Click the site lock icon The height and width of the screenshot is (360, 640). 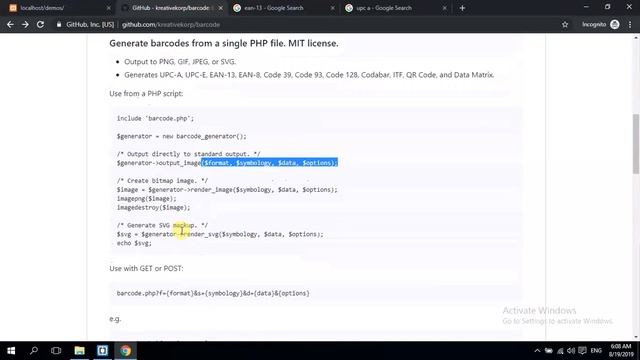coord(59,24)
